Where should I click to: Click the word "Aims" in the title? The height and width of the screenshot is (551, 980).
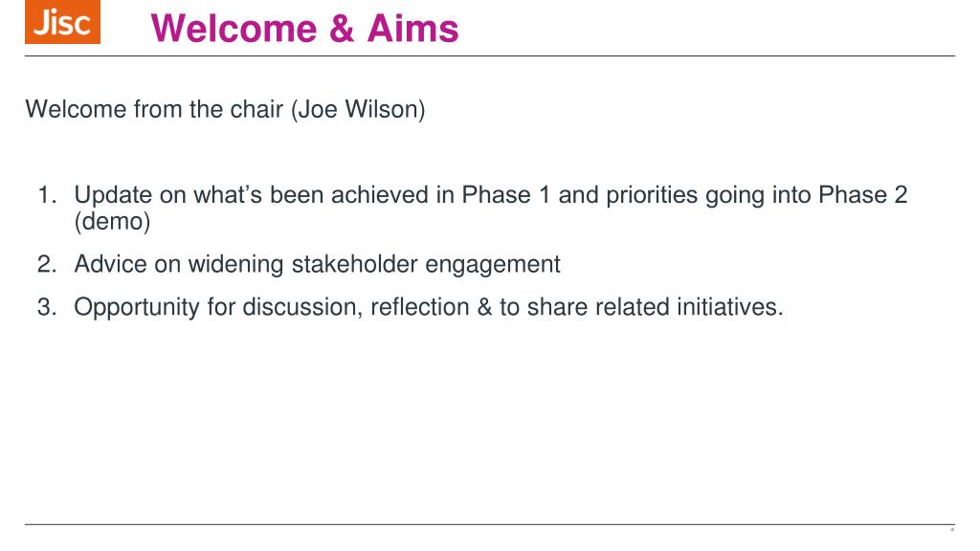click(412, 28)
